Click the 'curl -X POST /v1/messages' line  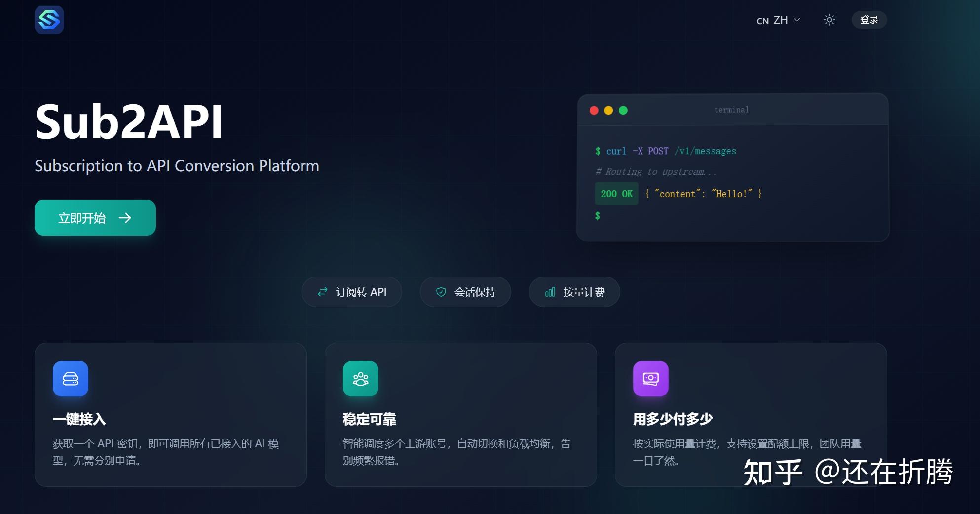point(666,151)
